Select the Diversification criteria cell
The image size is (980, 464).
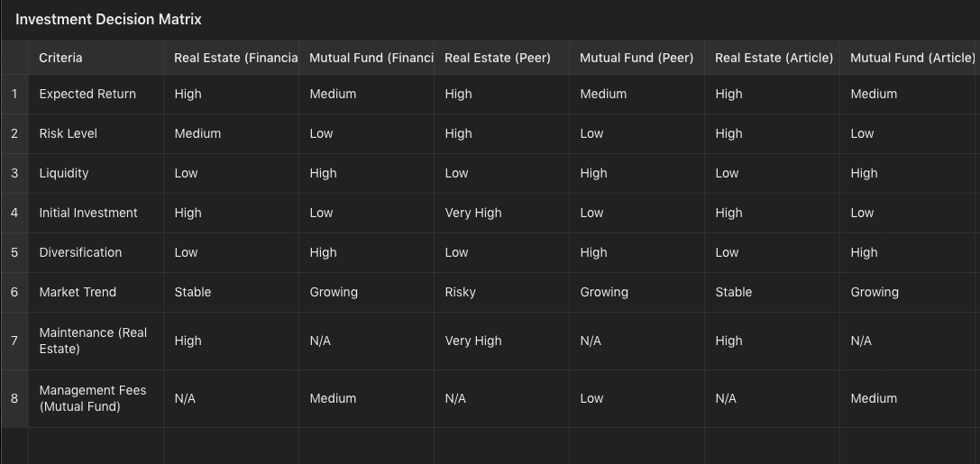coord(96,253)
